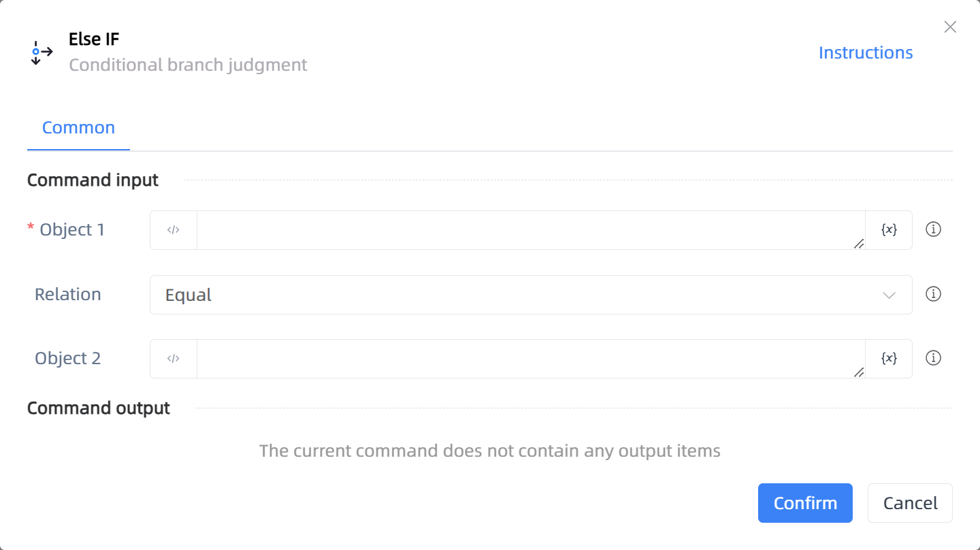Toggle code mode for Object 2

click(174, 359)
